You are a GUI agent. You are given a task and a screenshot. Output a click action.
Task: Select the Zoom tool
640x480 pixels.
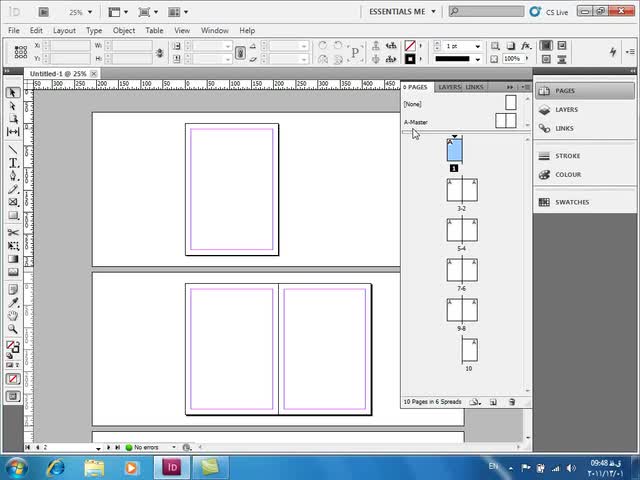(13, 329)
